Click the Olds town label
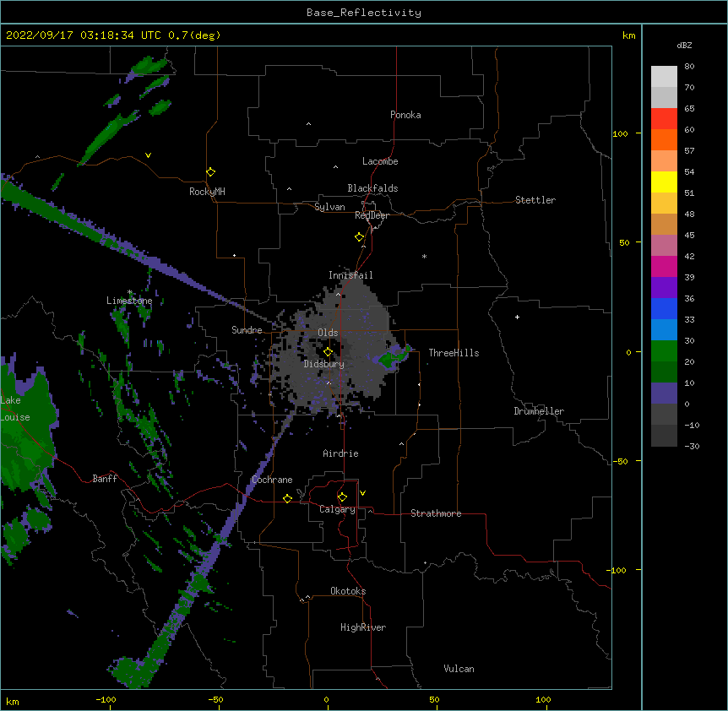728x711 pixels. click(328, 333)
